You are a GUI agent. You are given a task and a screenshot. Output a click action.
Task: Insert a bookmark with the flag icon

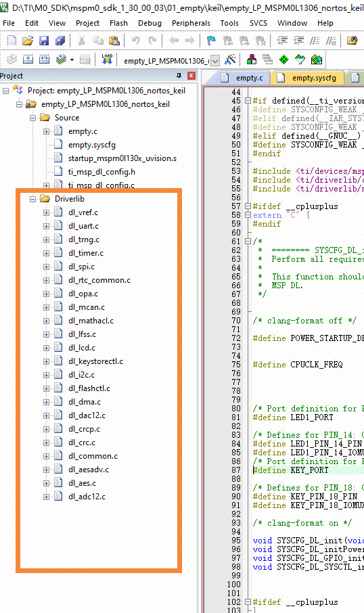point(211,41)
